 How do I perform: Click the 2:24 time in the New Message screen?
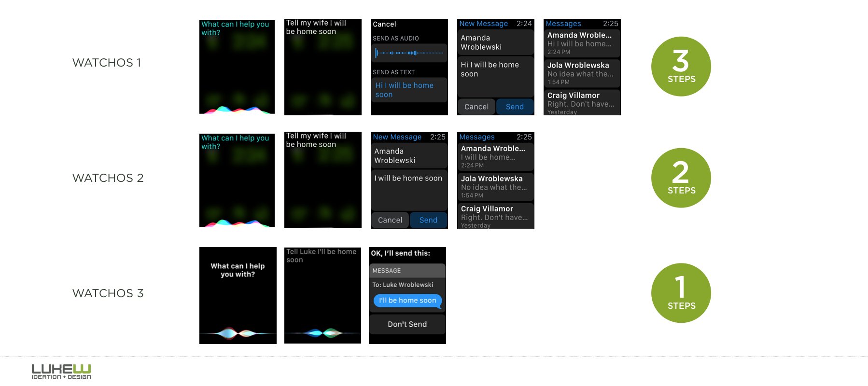[x=524, y=24]
